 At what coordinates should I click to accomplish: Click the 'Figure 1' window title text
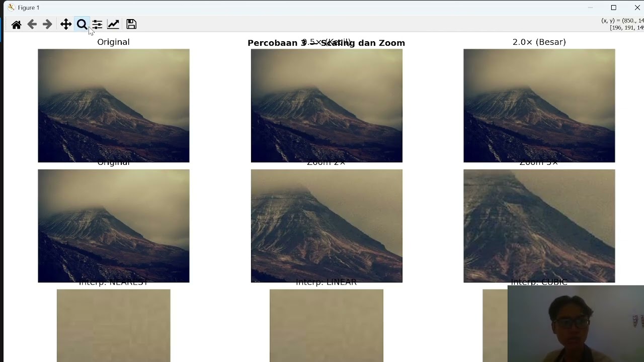coord(29,8)
